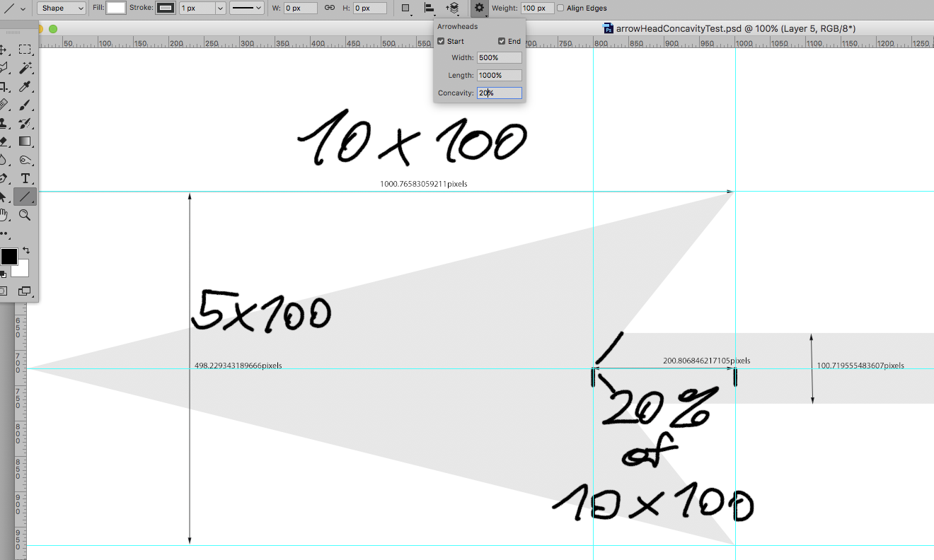Select the Crop tool

coord(4,87)
